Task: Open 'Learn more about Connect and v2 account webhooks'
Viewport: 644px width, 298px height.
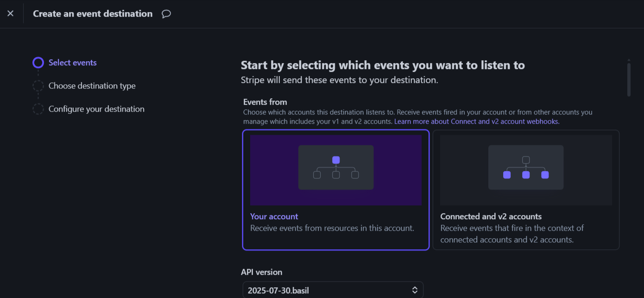Action: [x=477, y=121]
